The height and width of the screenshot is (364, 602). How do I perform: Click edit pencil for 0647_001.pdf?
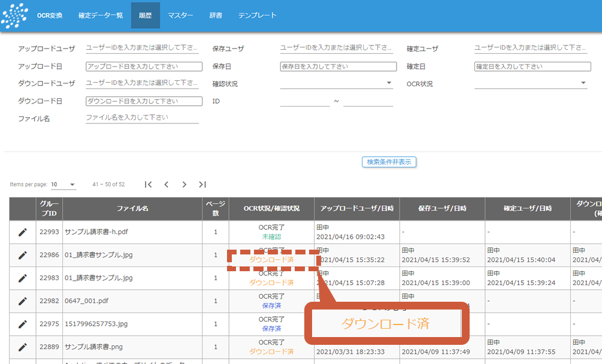point(23,301)
